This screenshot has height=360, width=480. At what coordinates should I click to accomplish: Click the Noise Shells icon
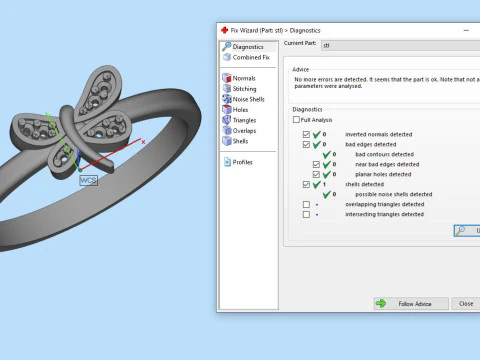pyautogui.click(x=227, y=99)
